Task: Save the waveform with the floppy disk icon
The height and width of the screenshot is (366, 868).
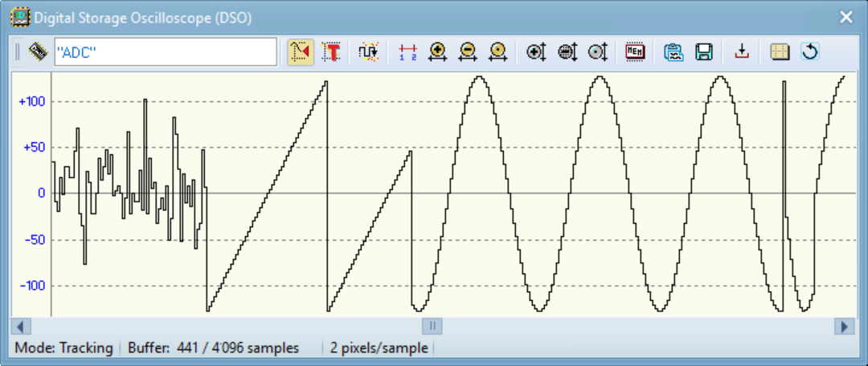Action: [703, 52]
